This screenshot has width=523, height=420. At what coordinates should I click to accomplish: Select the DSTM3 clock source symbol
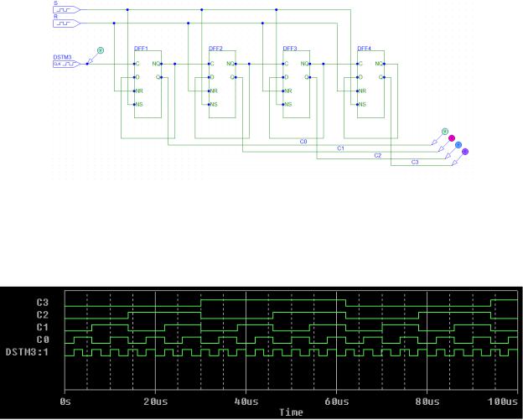pos(66,64)
